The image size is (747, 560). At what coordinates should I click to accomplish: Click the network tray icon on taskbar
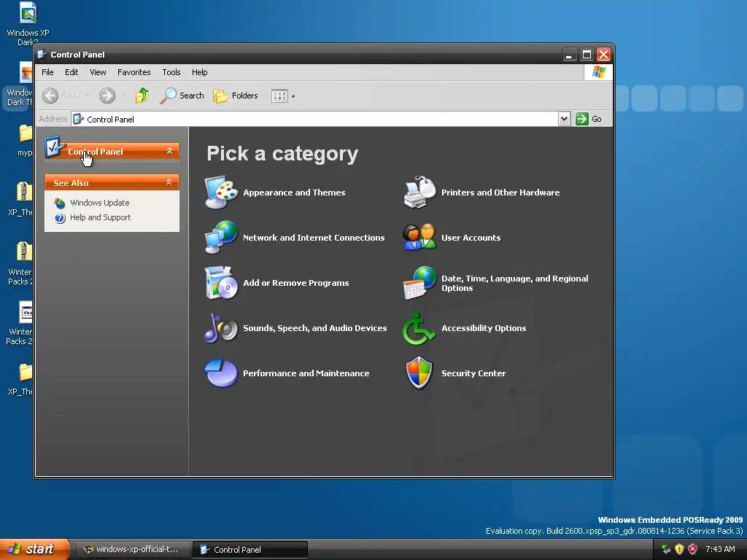pos(666,549)
